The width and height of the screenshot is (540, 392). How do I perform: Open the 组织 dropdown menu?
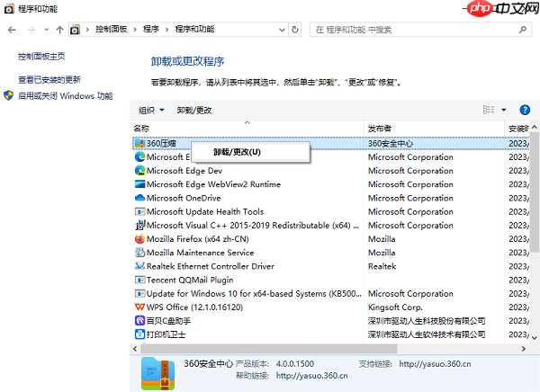tap(151, 110)
